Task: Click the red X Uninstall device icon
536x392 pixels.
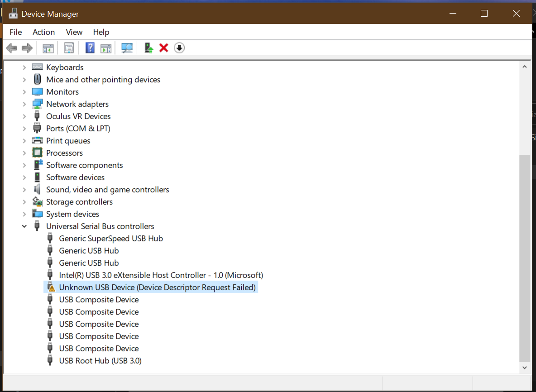Action: (x=164, y=48)
